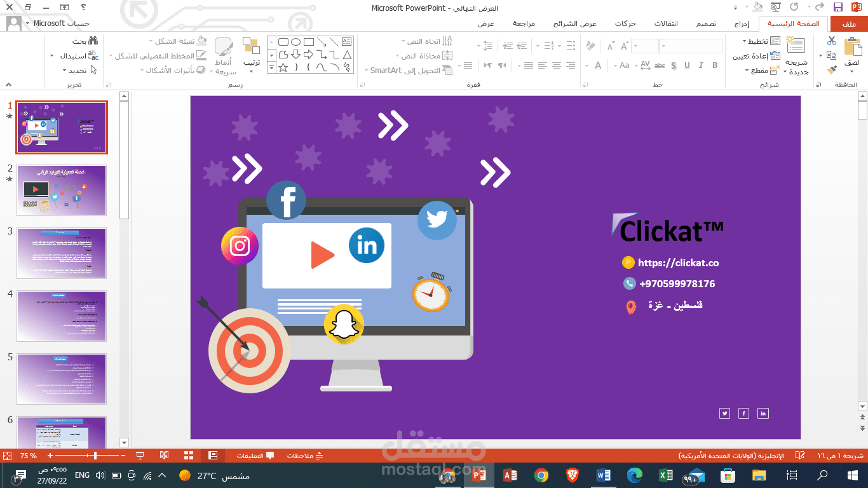Toggle Justify paragraph alignment

tap(529, 65)
